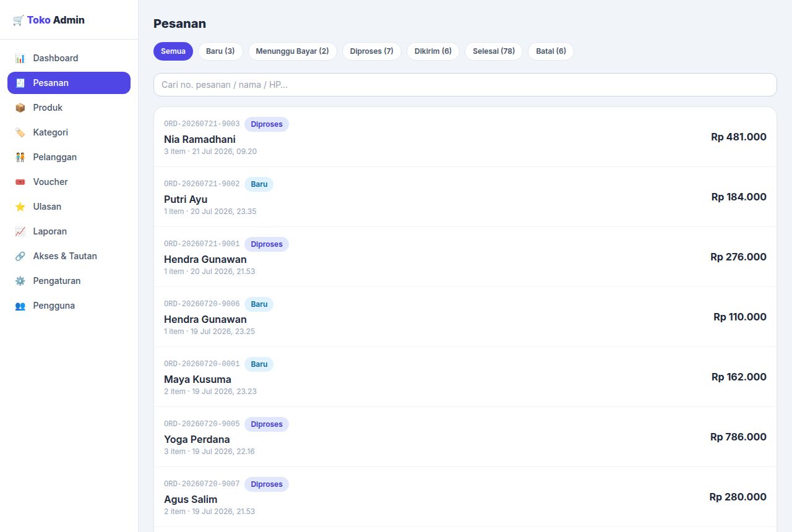
Task: Click the Rp 481.000 amount
Action: [739, 137]
